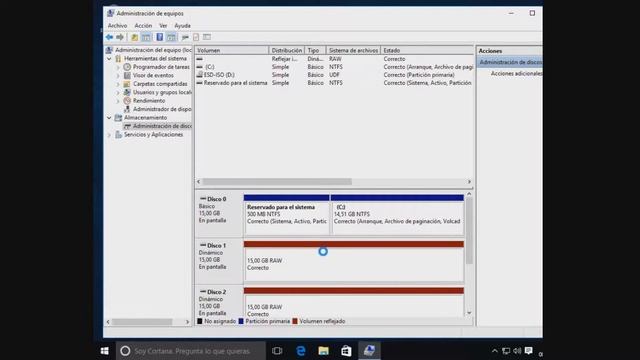Collapse the Almacenamiento node
640x360 pixels.
coord(109,118)
